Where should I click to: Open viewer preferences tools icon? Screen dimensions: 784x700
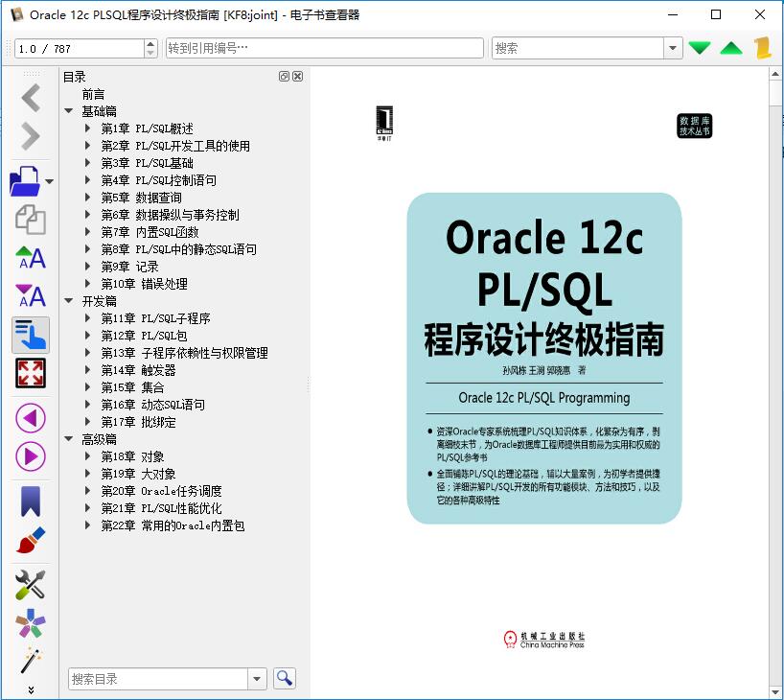click(31, 584)
